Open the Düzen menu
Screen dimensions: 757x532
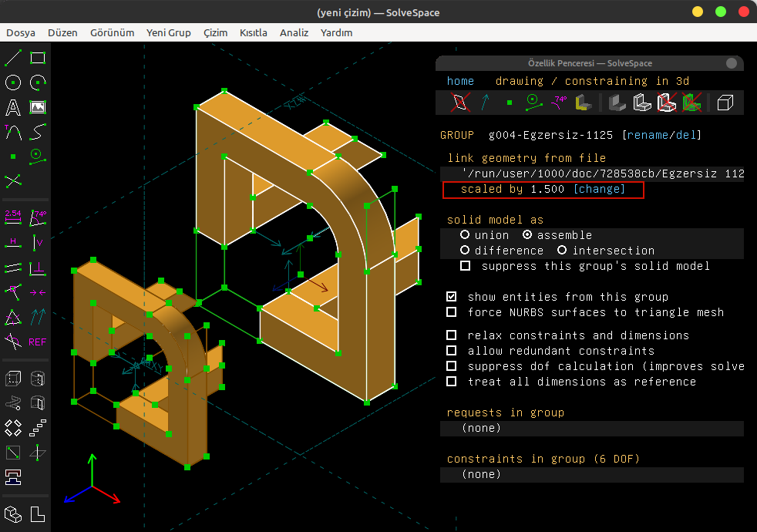[x=62, y=33]
